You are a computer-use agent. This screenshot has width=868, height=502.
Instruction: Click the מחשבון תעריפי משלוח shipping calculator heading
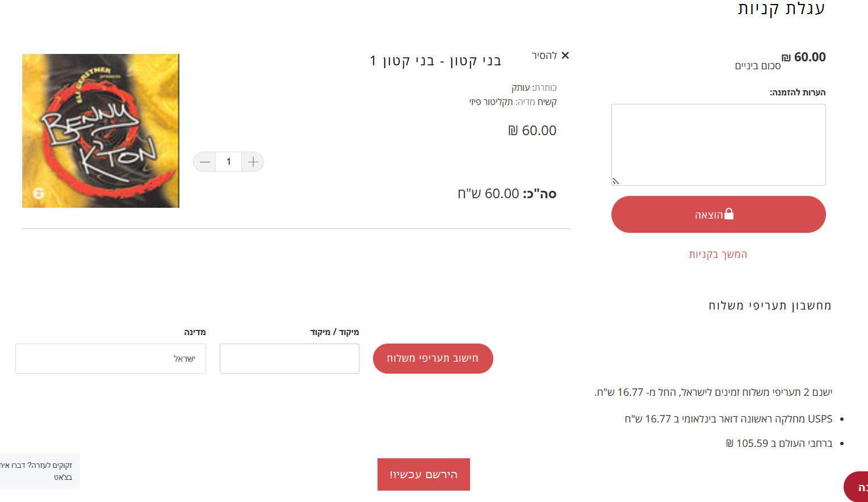click(769, 306)
